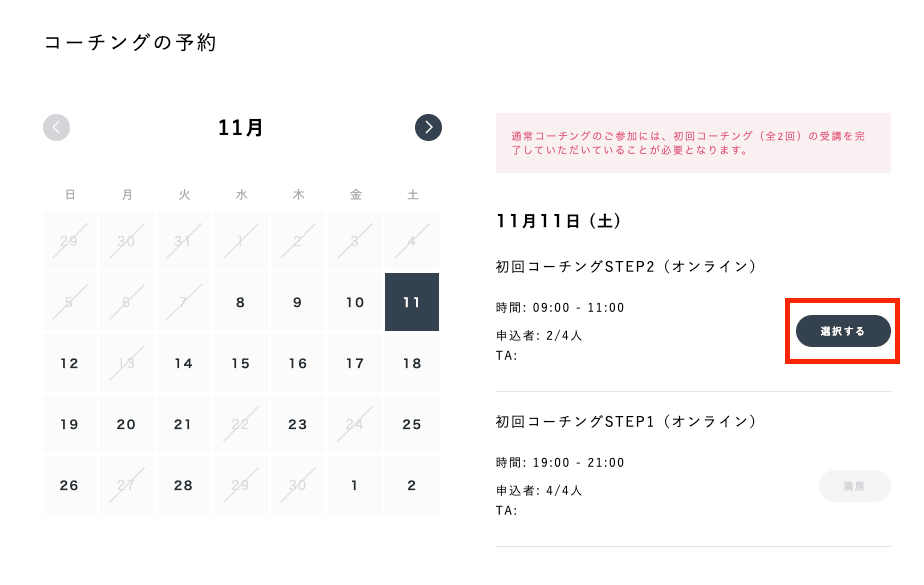The image size is (924, 585).
Task: Pick date 28 in the calendar
Action: [x=183, y=485]
